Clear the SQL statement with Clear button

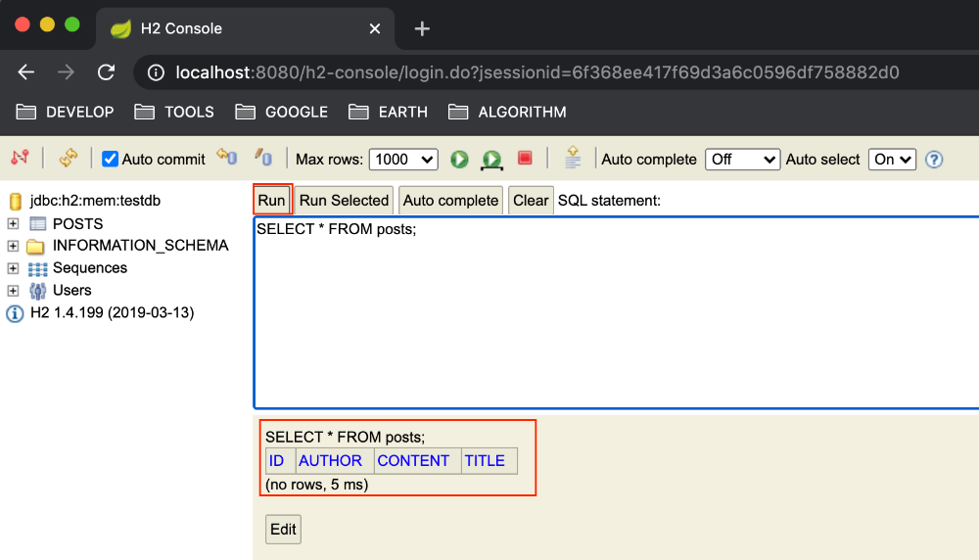click(531, 201)
